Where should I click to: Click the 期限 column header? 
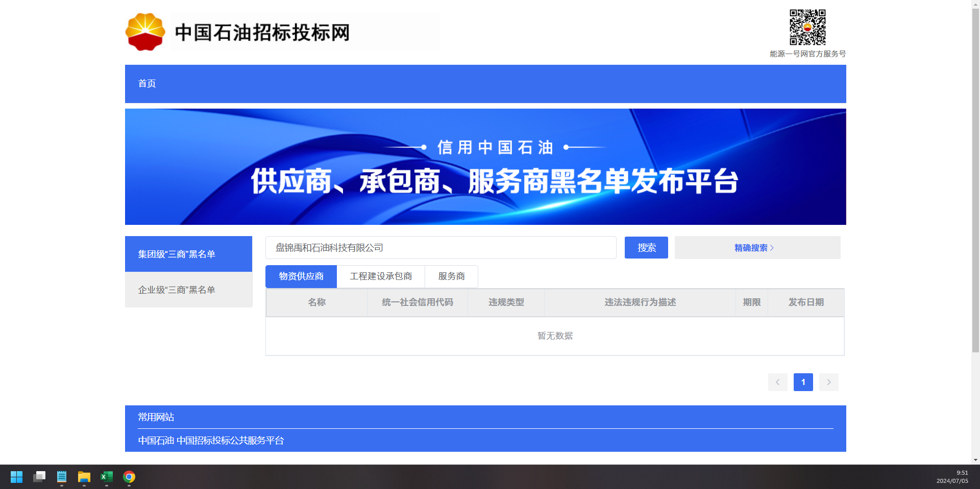pyautogui.click(x=752, y=302)
